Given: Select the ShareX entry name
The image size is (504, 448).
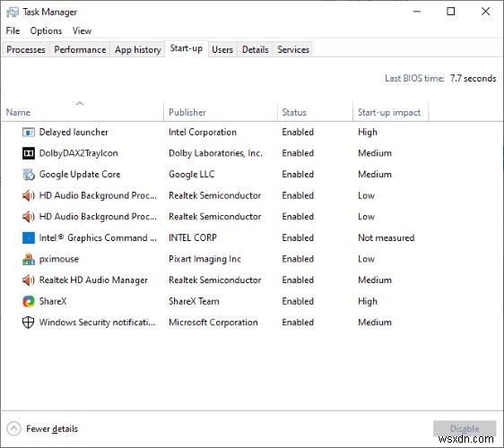Looking at the screenshot, I should (53, 301).
